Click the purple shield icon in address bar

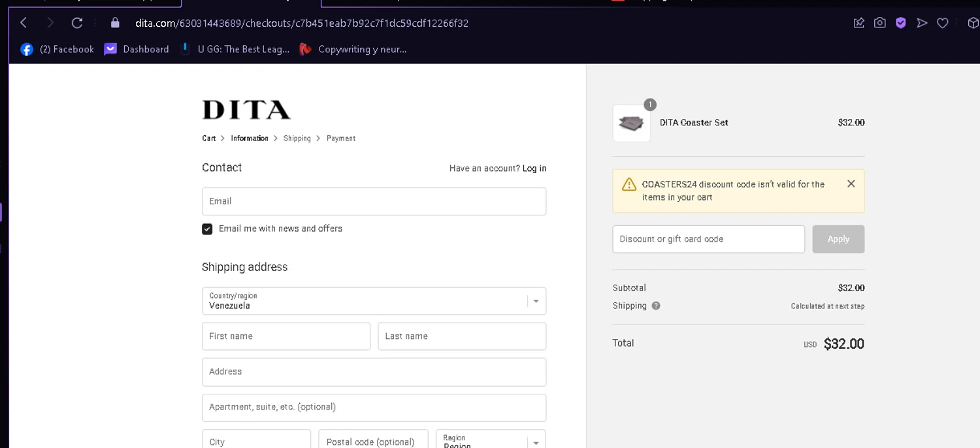coord(901,23)
